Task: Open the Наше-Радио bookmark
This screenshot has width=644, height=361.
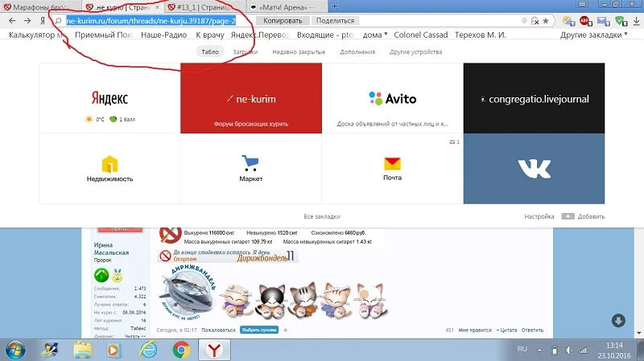Action: (164, 35)
